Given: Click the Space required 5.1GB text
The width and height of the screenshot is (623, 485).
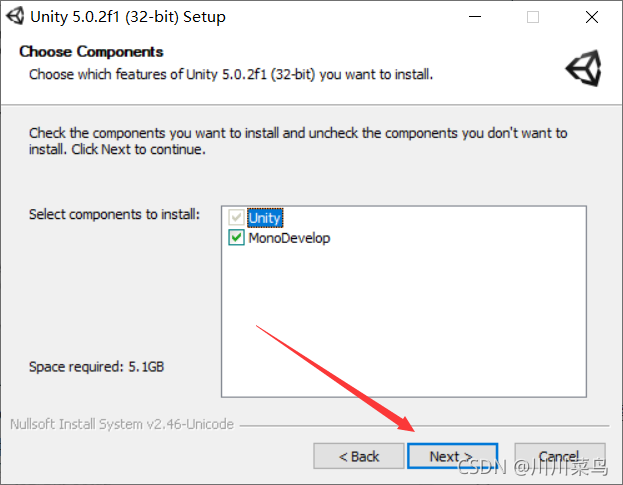Looking at the screenshot, I should (97, 366).
